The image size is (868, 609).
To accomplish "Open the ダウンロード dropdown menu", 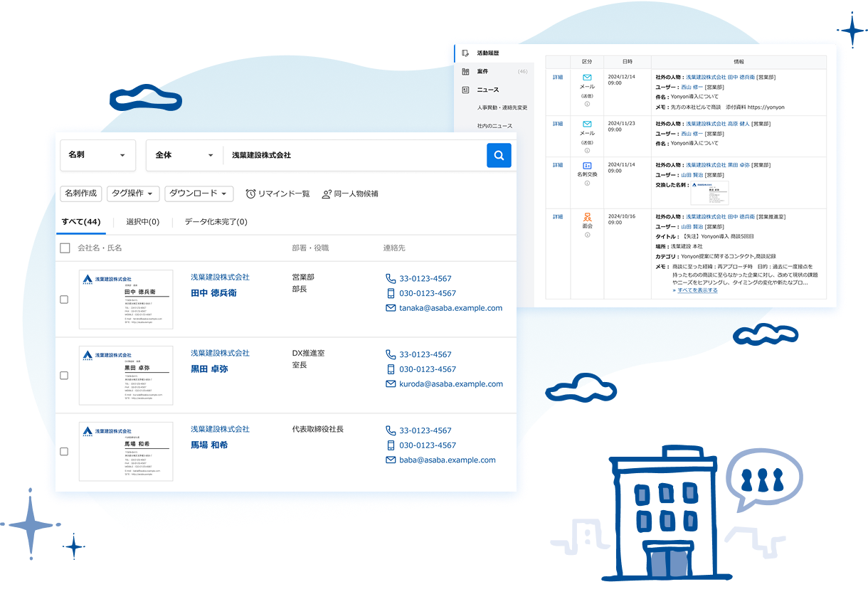I will tap(199, 194).
